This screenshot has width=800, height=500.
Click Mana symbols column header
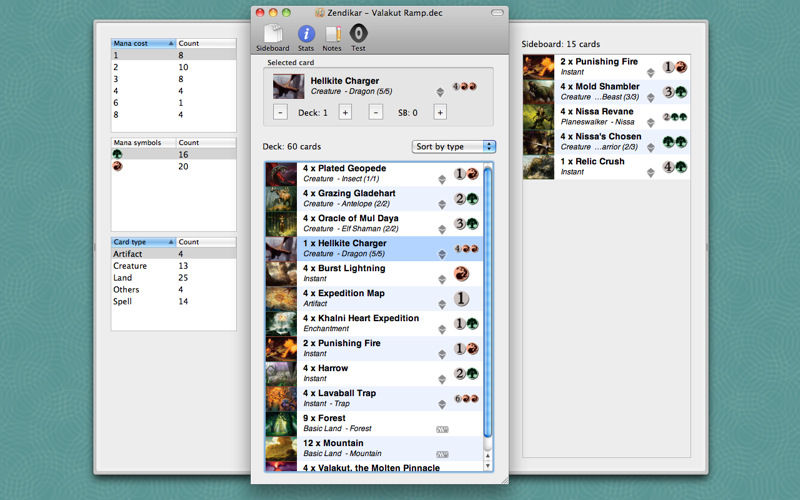point(143,142)
